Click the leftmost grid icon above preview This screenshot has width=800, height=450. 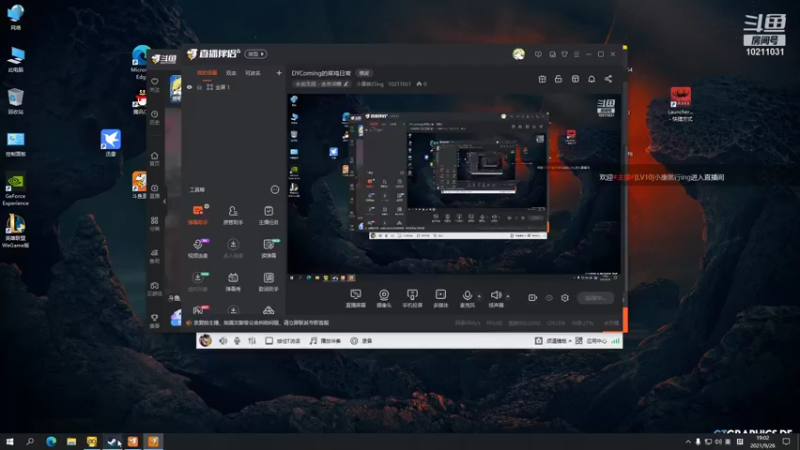click(x=542, y=79)
